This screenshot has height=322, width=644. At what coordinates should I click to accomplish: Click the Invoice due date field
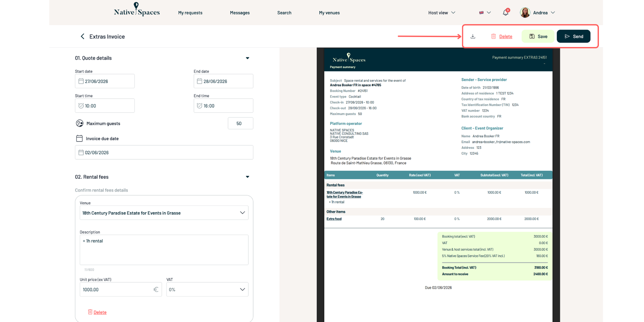point(164,152)
